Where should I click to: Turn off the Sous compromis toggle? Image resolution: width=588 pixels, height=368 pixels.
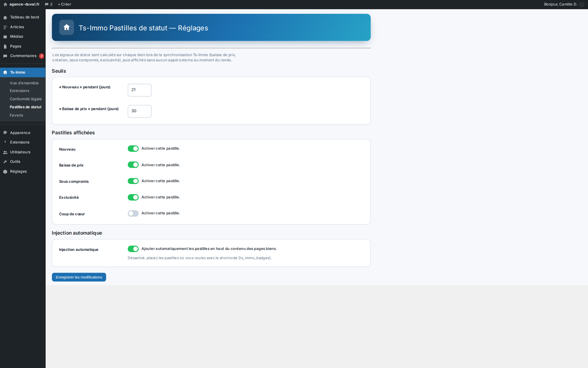click(133, 181)
